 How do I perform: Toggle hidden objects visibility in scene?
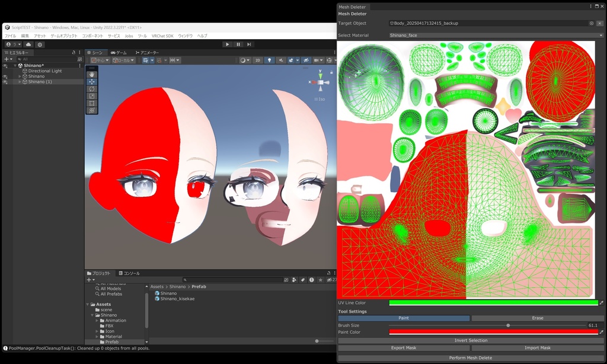coord(306,60)
